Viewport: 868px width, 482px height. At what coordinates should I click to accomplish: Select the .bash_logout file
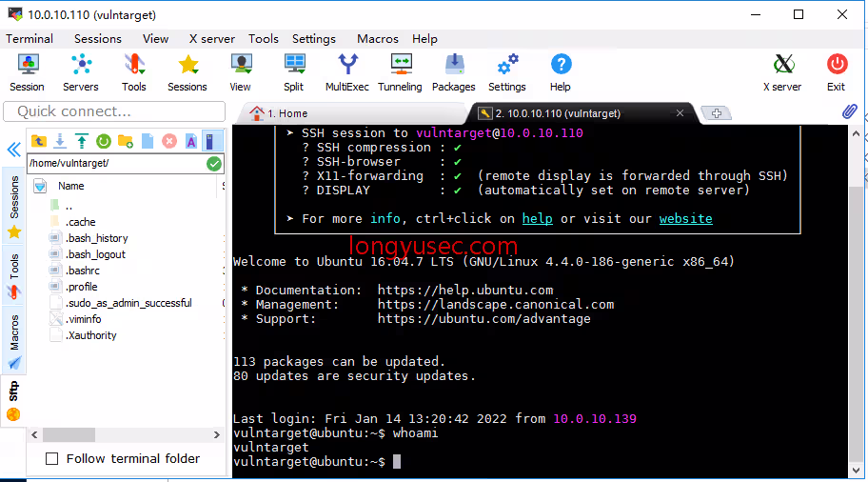96,254
